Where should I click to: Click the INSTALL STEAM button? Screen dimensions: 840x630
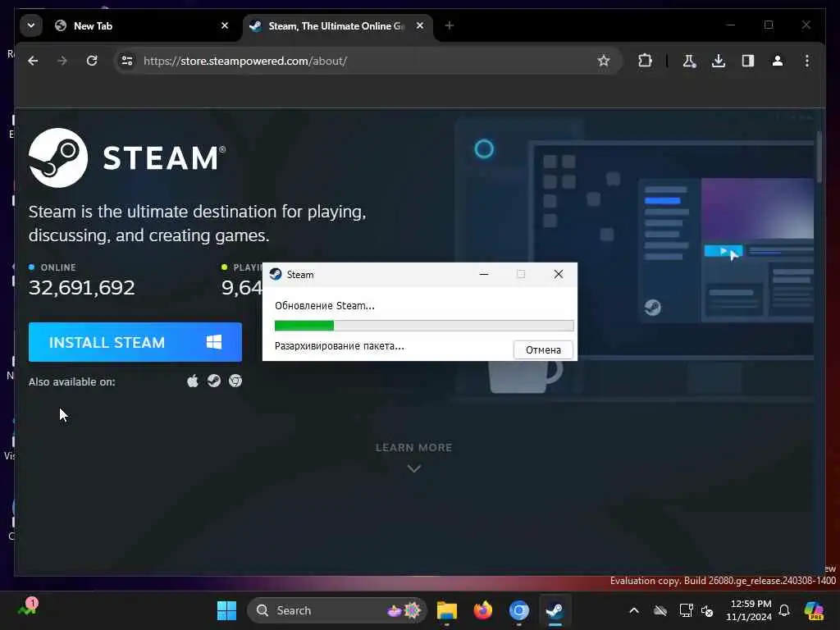pyautogui.click(x=135, y=342)
